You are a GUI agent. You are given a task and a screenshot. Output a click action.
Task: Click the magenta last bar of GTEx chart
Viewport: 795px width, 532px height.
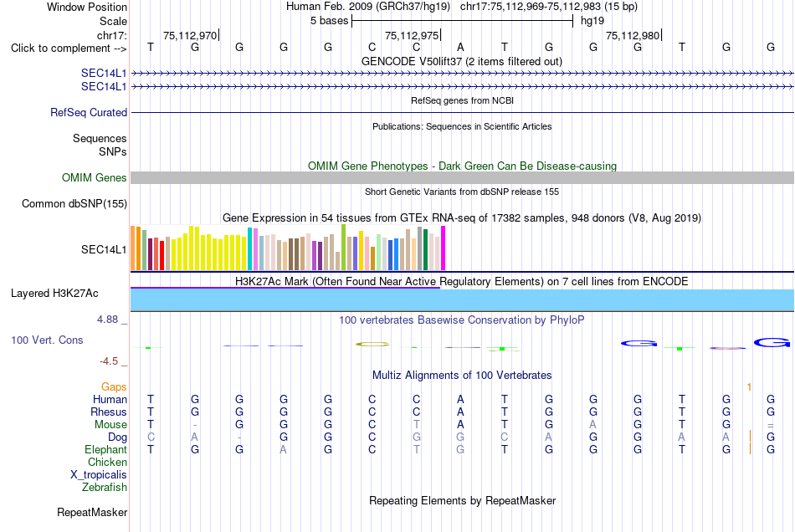[444, 248]
